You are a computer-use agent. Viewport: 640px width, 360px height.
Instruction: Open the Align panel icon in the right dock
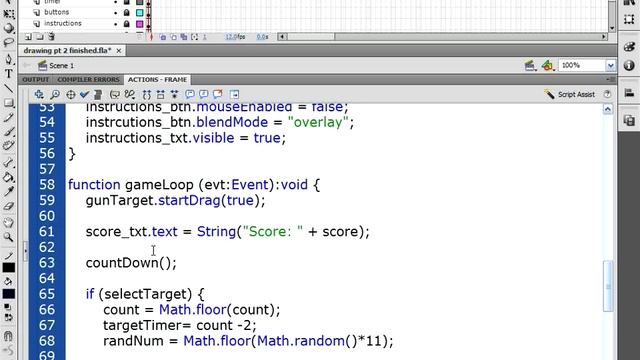pyautogui.click(x=629, y=93)
